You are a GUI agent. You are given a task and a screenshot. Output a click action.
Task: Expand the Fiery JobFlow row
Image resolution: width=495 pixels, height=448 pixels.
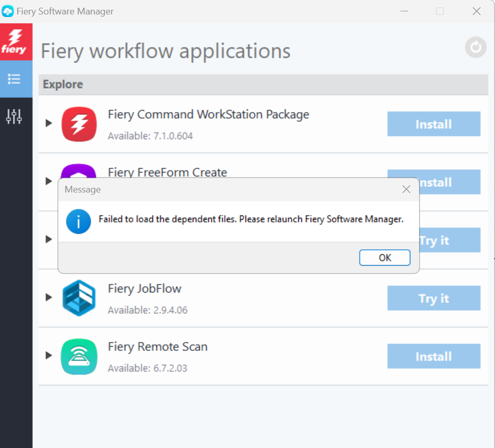point(49,297)
